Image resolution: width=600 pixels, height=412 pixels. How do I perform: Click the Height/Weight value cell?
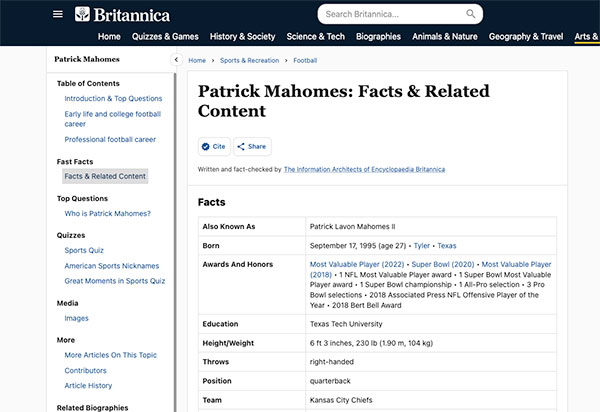click(431, 343)
